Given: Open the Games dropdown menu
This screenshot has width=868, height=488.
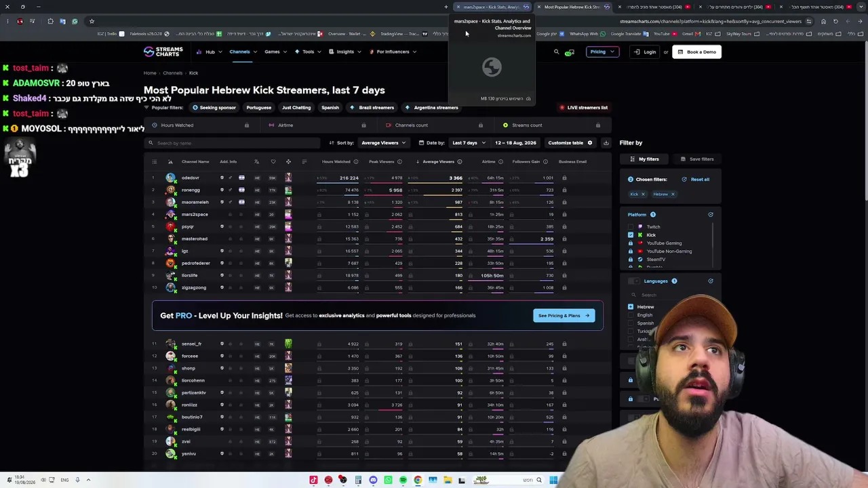Looking at the screenshot, I should [x=275, y=52].
